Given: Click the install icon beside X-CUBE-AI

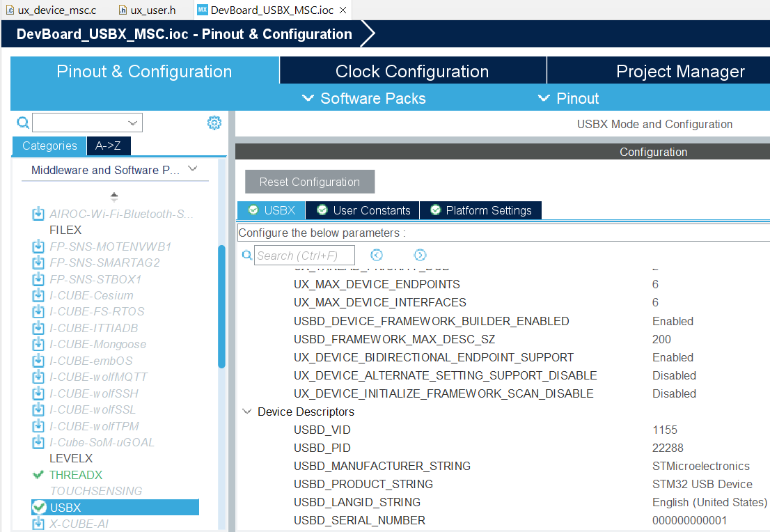Looking at the screenshot, I should (x=38, y=523).
